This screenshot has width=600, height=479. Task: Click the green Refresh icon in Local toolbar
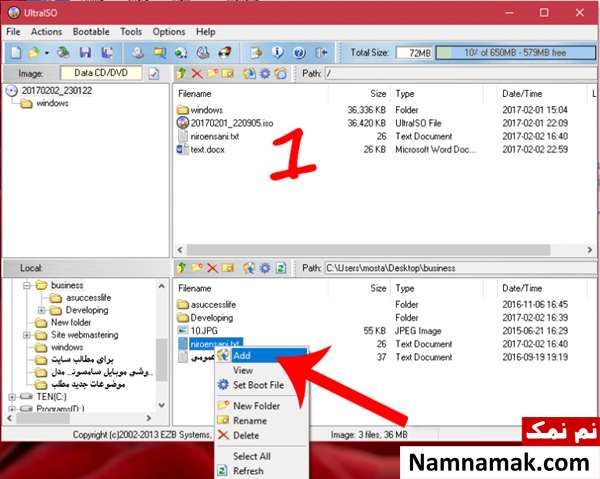[x=281, y=268]
